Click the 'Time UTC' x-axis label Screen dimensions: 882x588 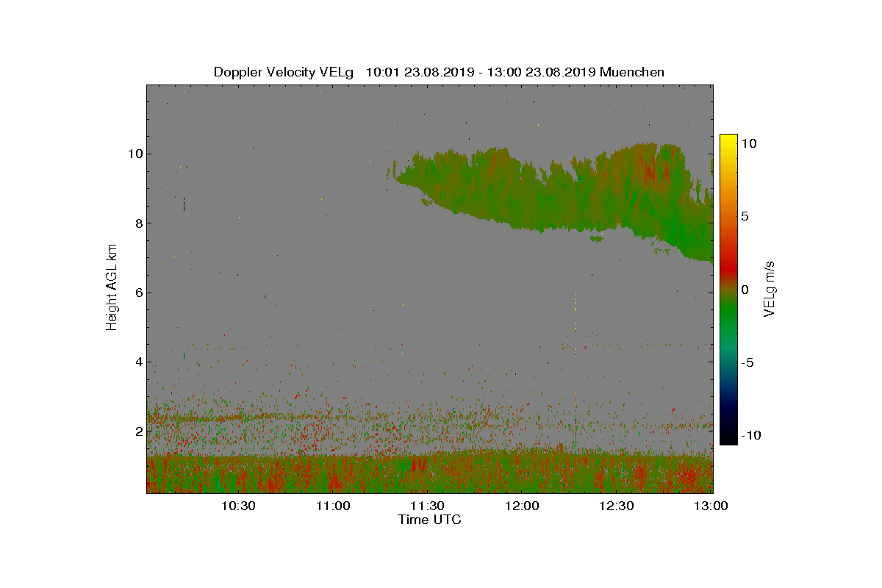(429, 520)
